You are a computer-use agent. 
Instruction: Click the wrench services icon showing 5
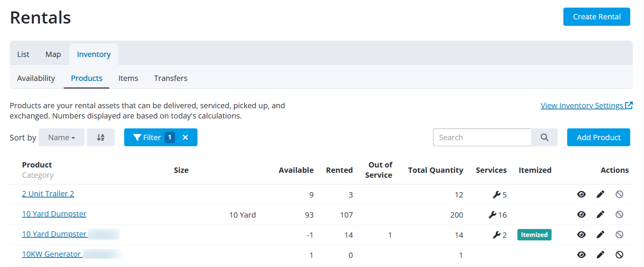pyautogui.click(x=497, y=195)
